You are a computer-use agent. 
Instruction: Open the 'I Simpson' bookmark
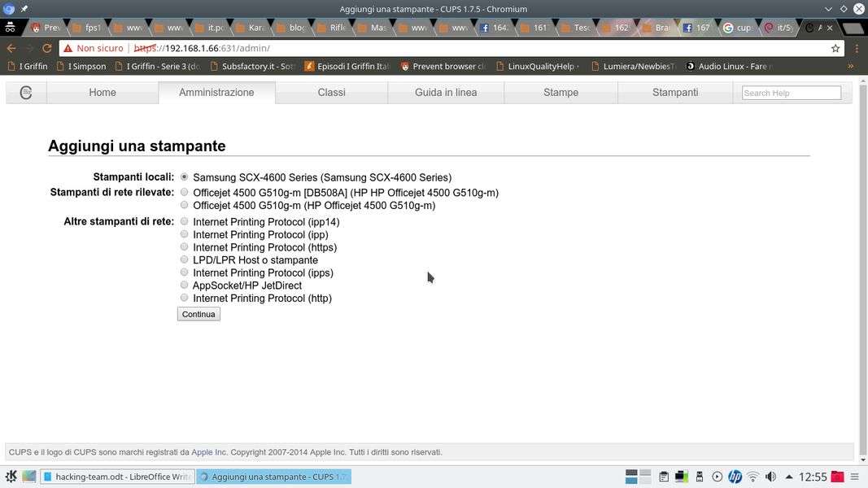81,66
